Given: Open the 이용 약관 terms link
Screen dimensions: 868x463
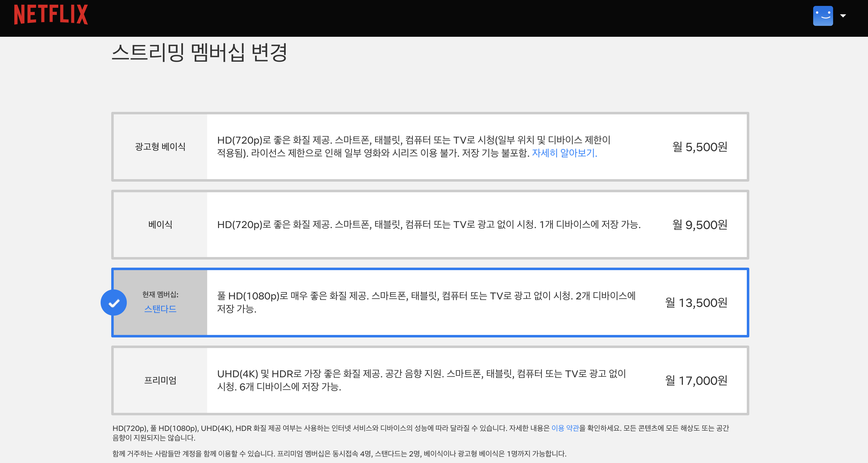Looking at the screenshot, I should (x=565, y=428).
